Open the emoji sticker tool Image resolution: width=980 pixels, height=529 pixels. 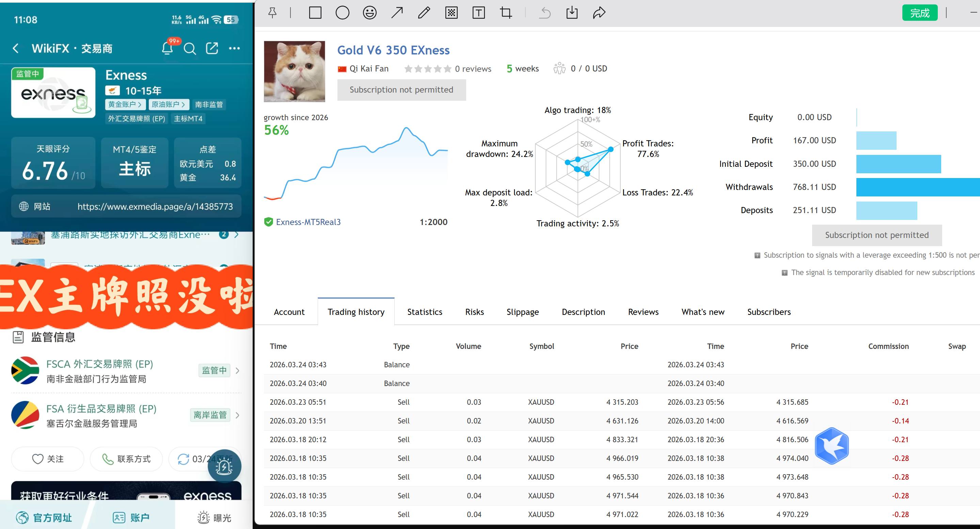(369, 13)
